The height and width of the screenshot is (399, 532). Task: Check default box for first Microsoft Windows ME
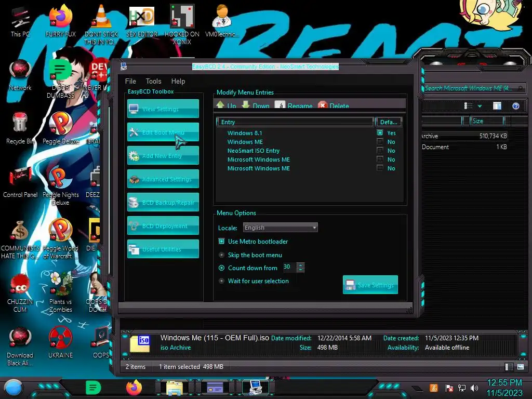click(380, 159)
